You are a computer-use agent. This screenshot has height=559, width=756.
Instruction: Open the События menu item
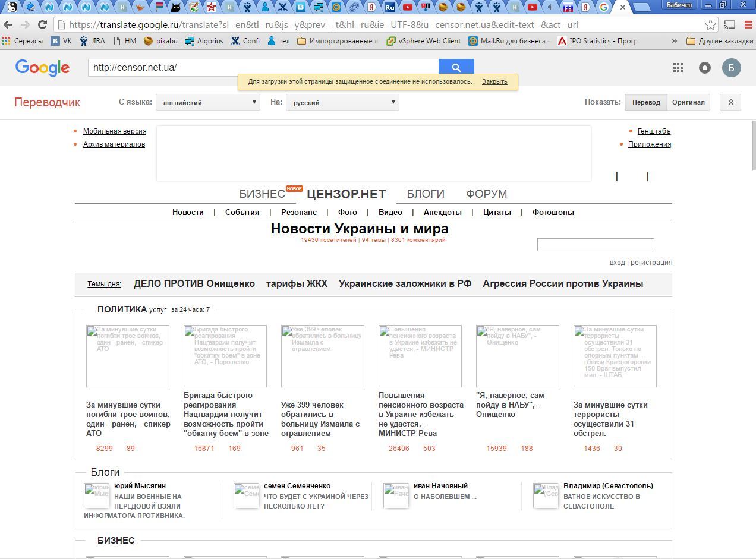click(242, 212)
